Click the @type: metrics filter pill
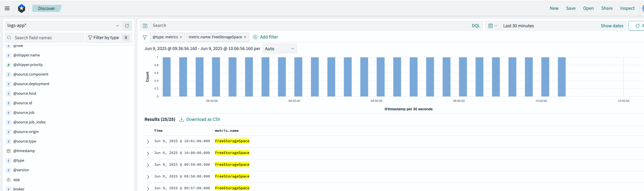The width and height of the screenshot is (644, 191). click(165, 37)
